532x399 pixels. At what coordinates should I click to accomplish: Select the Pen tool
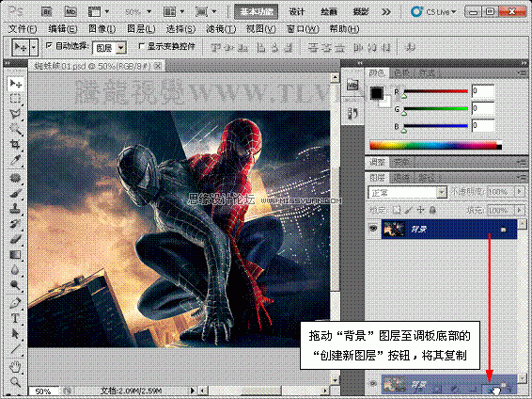pyautogui.click(x=15, y=303)
